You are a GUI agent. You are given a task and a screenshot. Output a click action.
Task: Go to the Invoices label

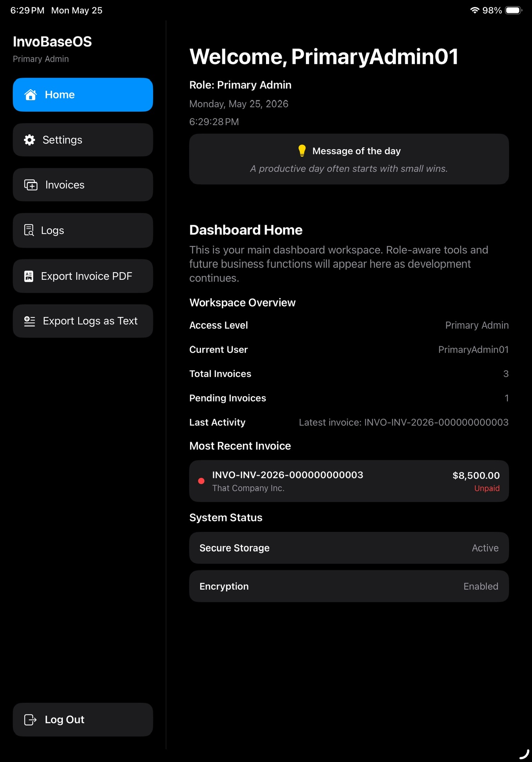click(x=65, y=185)
